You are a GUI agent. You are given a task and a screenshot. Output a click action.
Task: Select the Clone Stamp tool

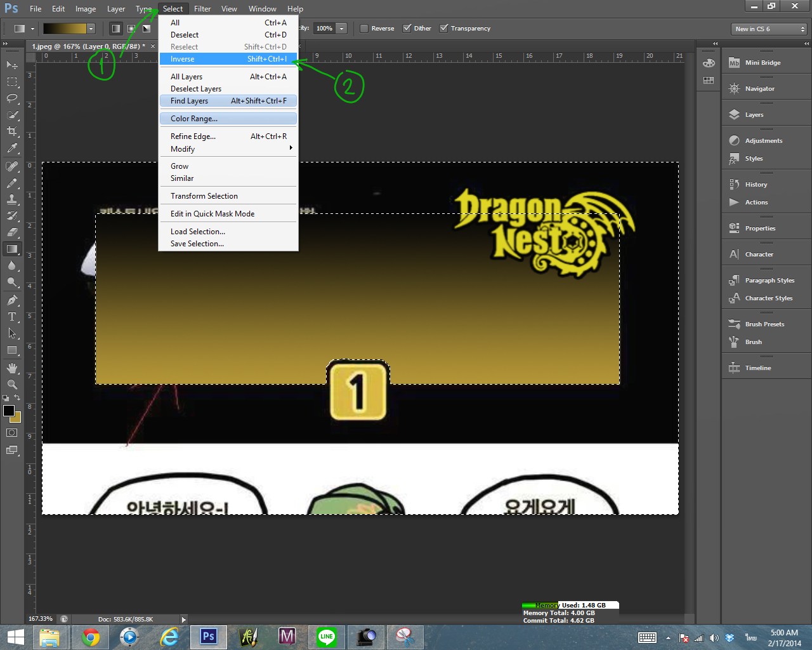point(12,199)
